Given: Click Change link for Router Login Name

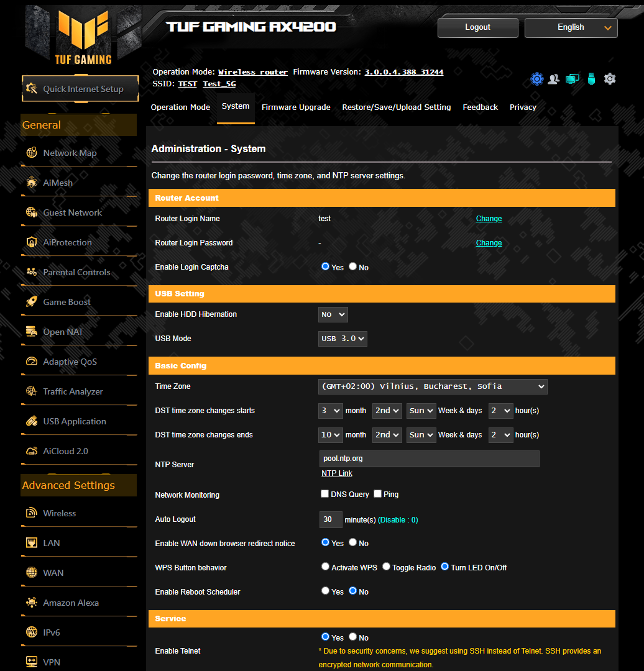Looking at the screenshot, I should tap(489, 219).
